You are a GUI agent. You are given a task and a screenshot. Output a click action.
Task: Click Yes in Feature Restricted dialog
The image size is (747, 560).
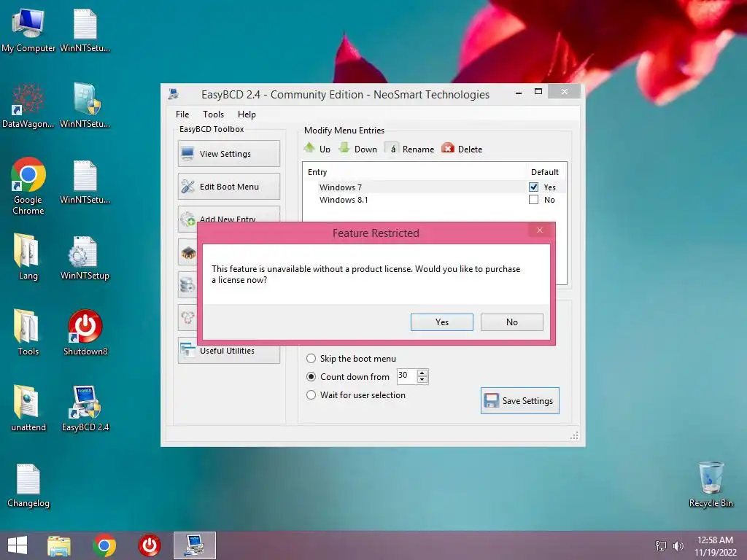pyautogui.click(x=441, y=322)
